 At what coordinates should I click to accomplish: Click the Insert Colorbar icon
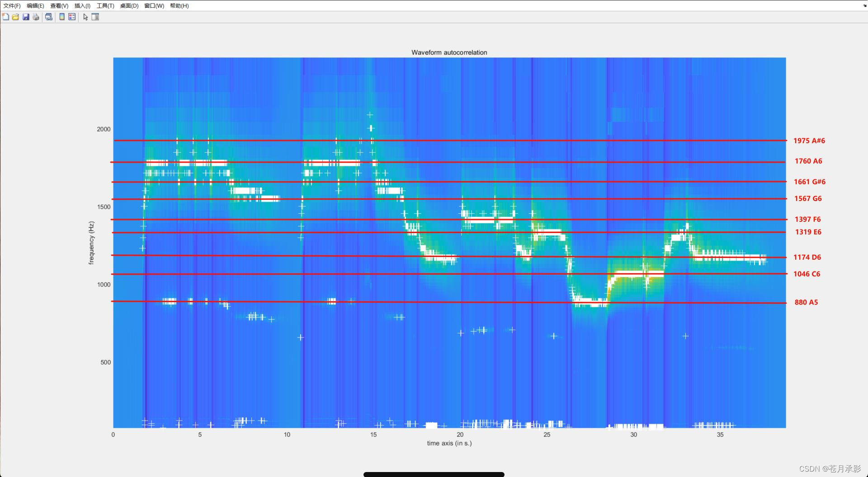62,17
